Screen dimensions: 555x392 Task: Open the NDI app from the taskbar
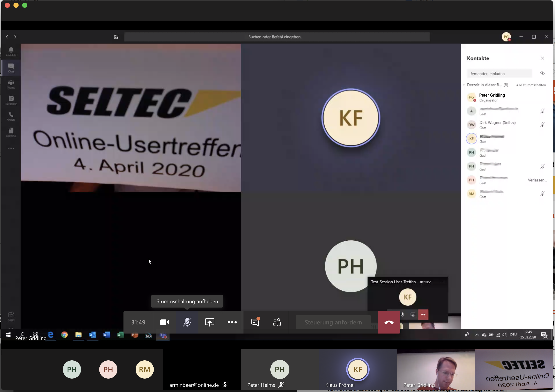tap(148, 336)
